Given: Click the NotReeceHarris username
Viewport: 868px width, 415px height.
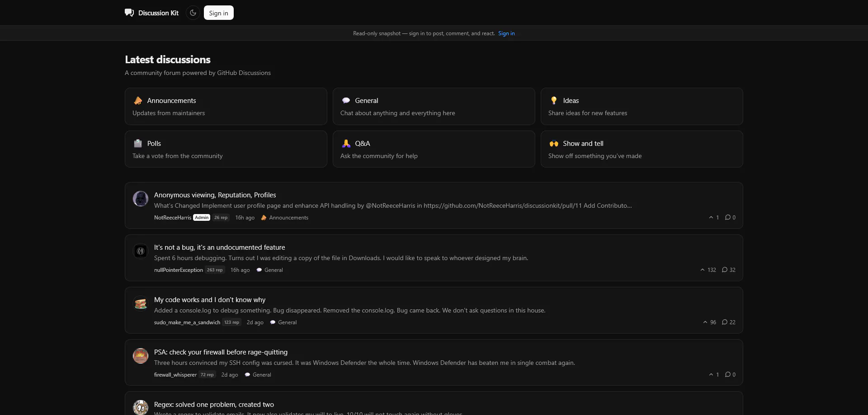Looking at the screenshot, I should (173, 218).
